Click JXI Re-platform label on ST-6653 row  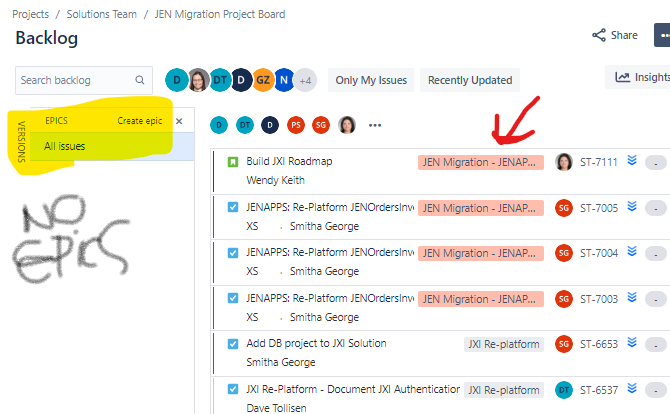pyautogui.click(x=504, y=344)
